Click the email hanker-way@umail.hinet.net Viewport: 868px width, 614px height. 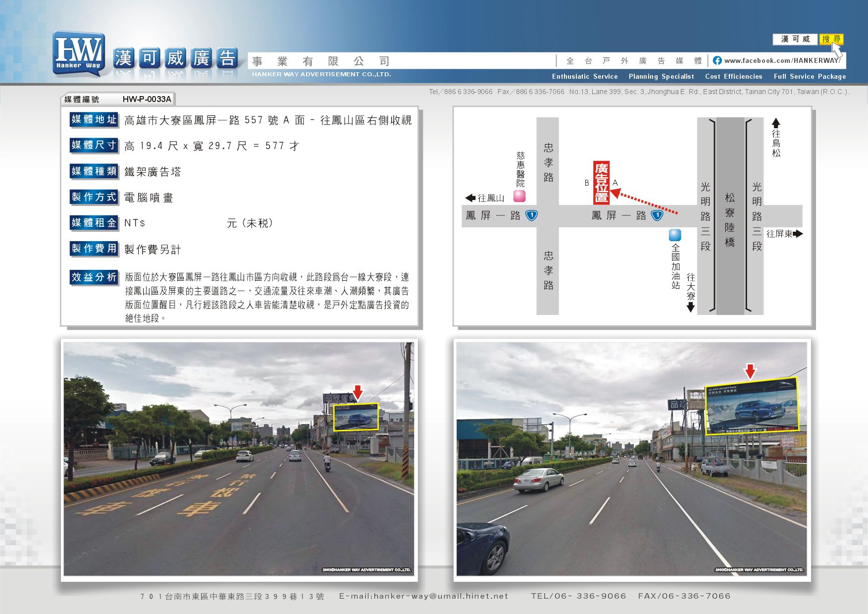424,596
